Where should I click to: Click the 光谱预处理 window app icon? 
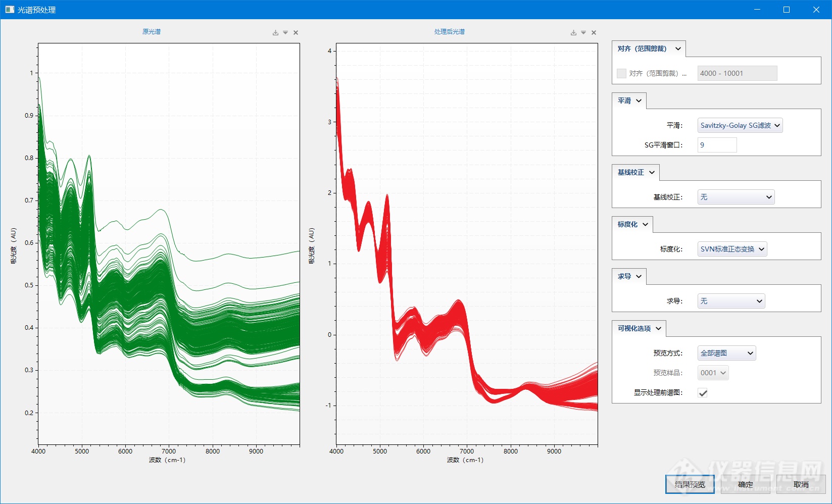click(x=10, y=10)
